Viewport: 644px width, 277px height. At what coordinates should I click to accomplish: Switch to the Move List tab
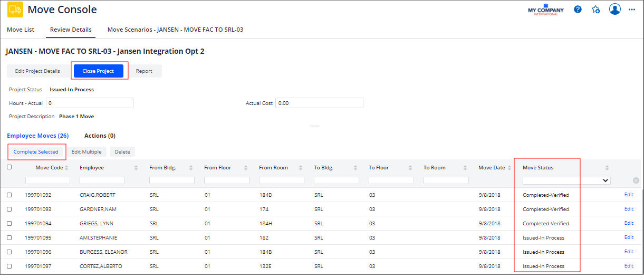click(21, 30)
